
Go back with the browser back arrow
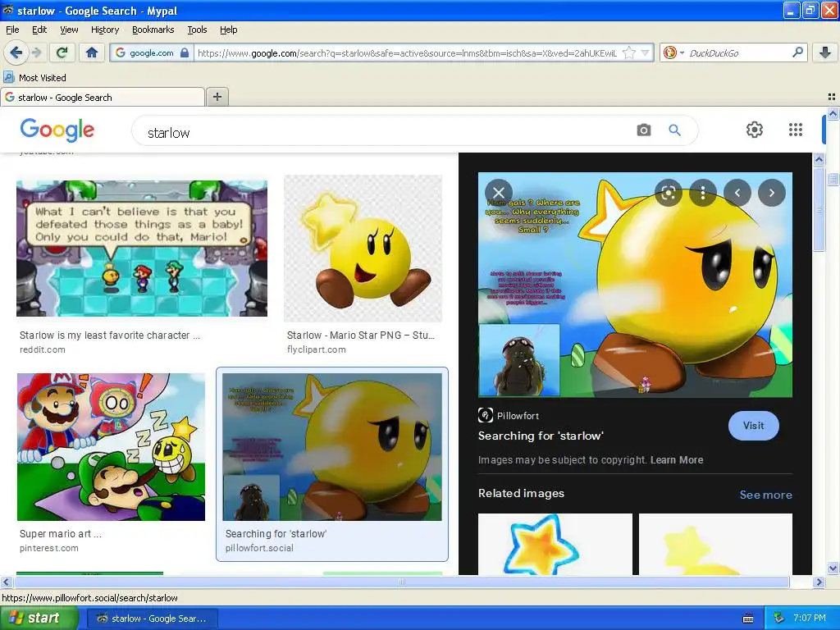point(16,52)
